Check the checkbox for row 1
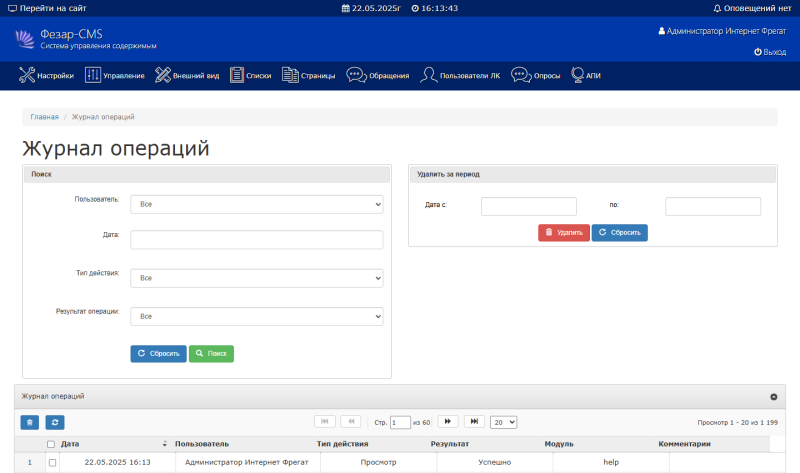The height and width of the screenshot is (473, 800). (x=53, y=462)
